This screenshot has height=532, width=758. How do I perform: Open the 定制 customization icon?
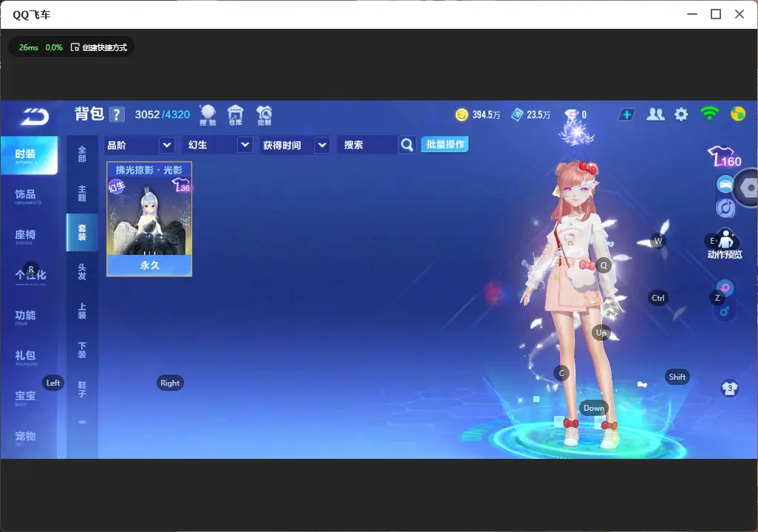point(264,115)
